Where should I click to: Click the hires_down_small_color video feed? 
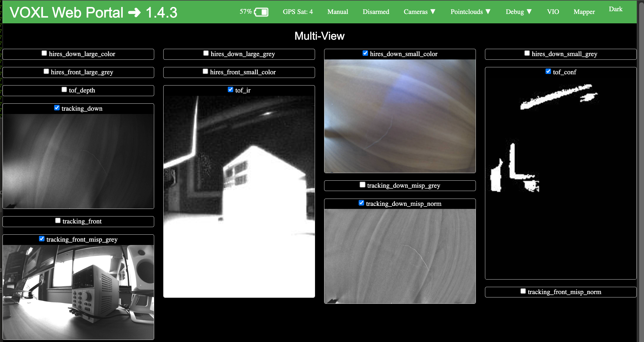pos(400,116)
